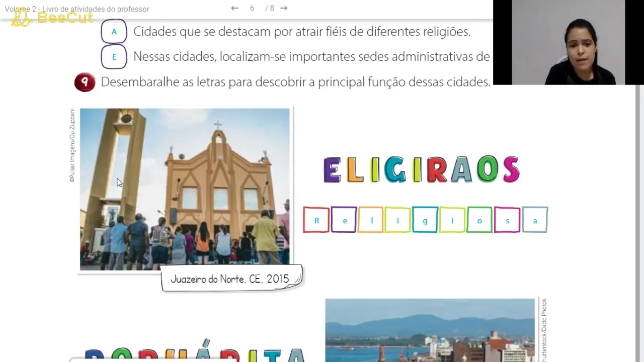Select the green box with letter o
The height and width of the screenshot is (362, 644).
click(x=479, y=220)
